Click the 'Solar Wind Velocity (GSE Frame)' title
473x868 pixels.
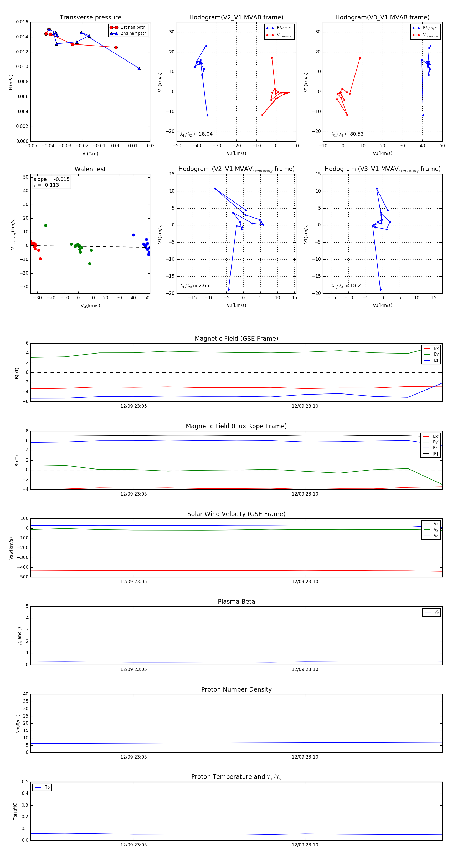236,514
